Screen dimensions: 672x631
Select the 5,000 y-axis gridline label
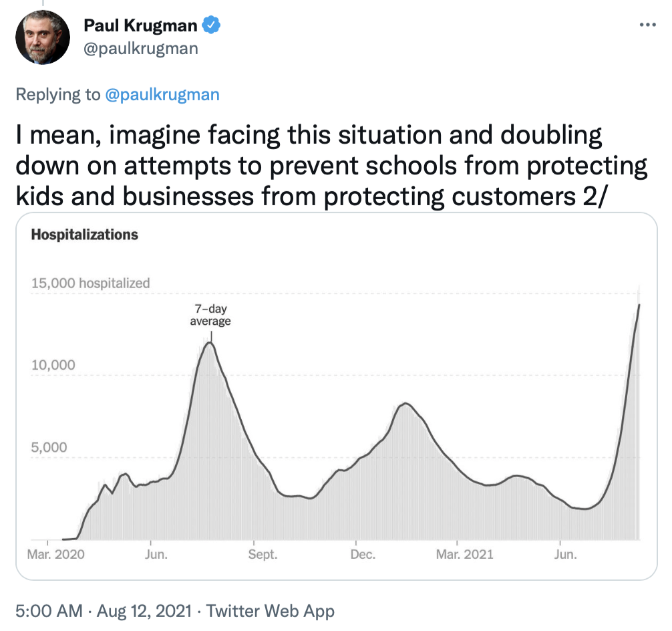click(49, 447)
